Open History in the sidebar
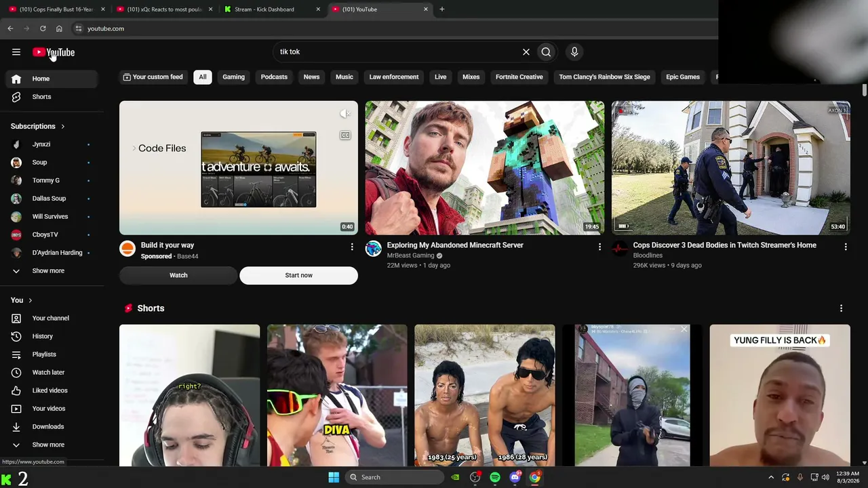 tap(52, 336)
